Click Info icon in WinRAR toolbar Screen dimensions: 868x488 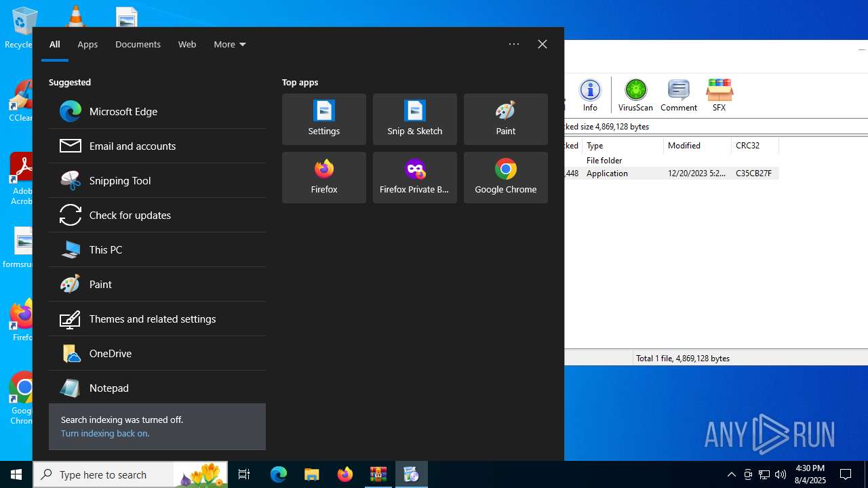point(590,95)
